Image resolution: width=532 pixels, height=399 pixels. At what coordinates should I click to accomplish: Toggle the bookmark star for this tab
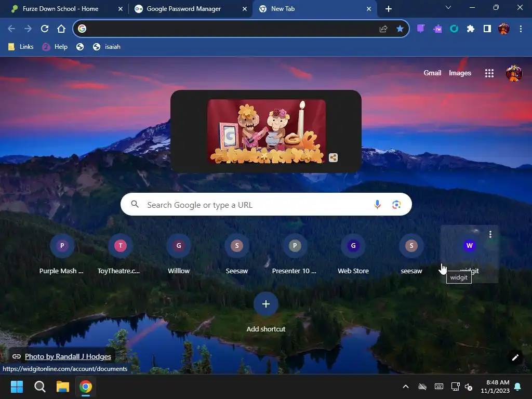point(400,29)
